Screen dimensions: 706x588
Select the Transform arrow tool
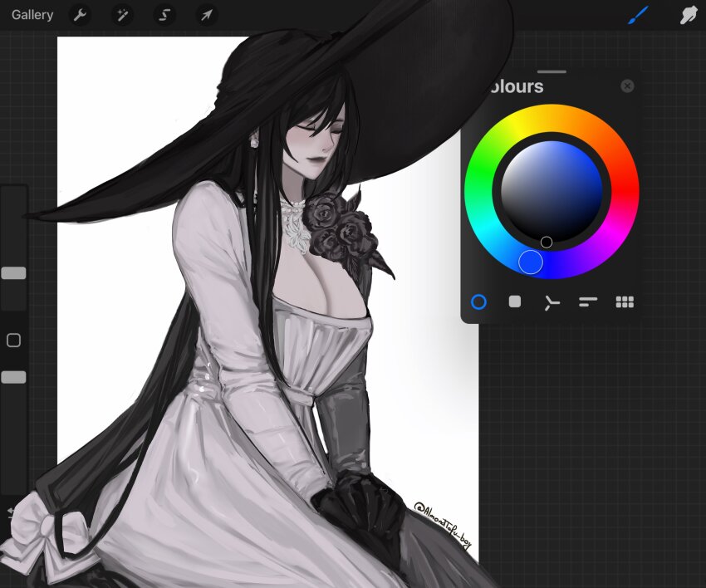[206, 14]
